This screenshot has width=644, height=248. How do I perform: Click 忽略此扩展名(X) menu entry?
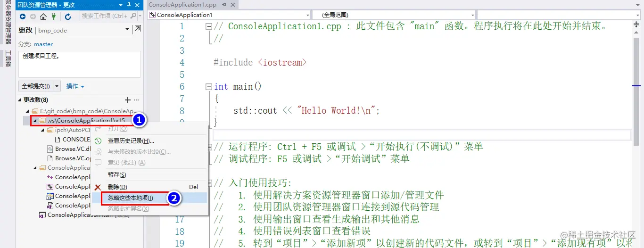point(128,208)
